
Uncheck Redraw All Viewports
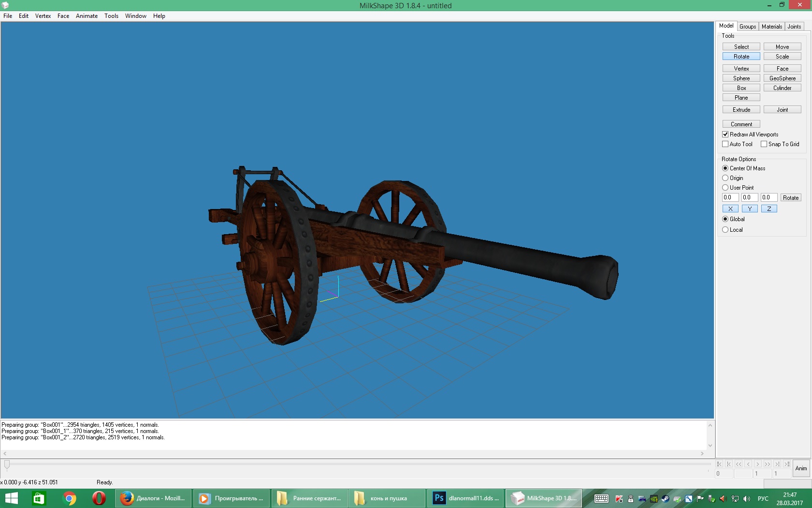click(x=725, y=134)
